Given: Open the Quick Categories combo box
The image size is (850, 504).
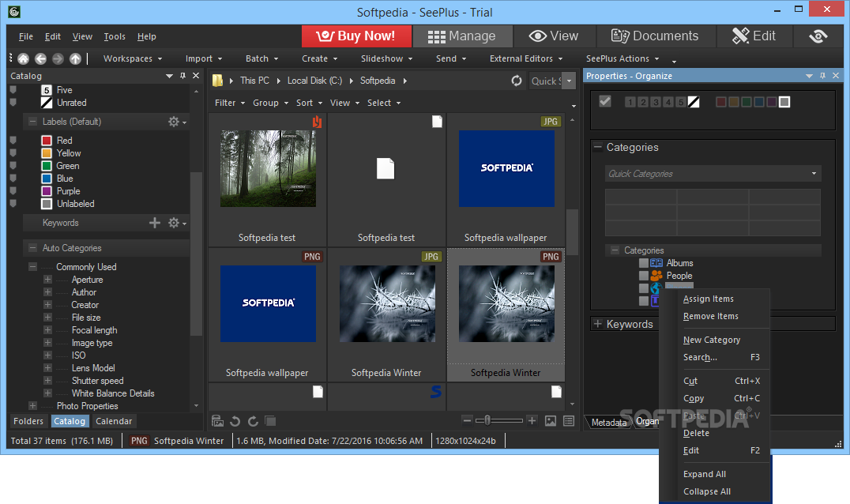Looking at the screenshot, I should 713,174.
